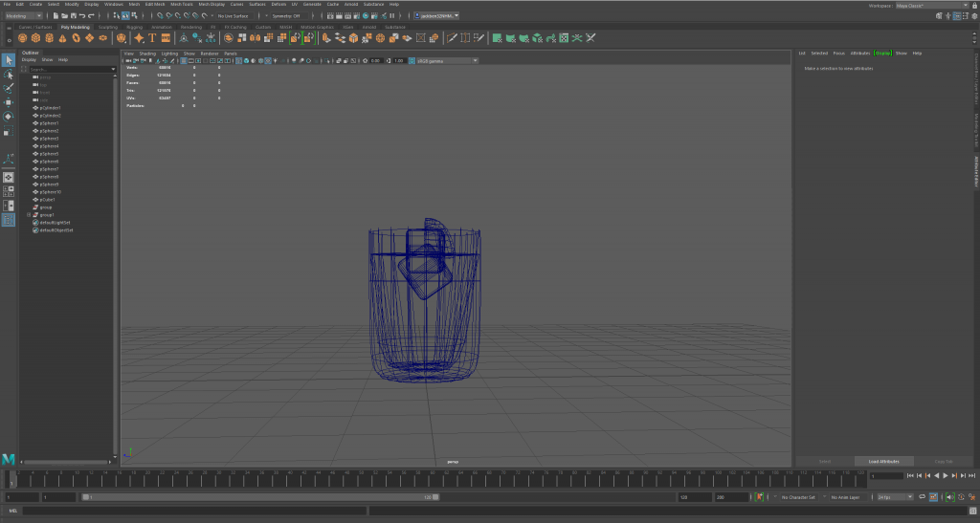The height and width of the screenshot is (523, 980).
Task: Open the Mesh Tools menu
Action: coord(181,5)
